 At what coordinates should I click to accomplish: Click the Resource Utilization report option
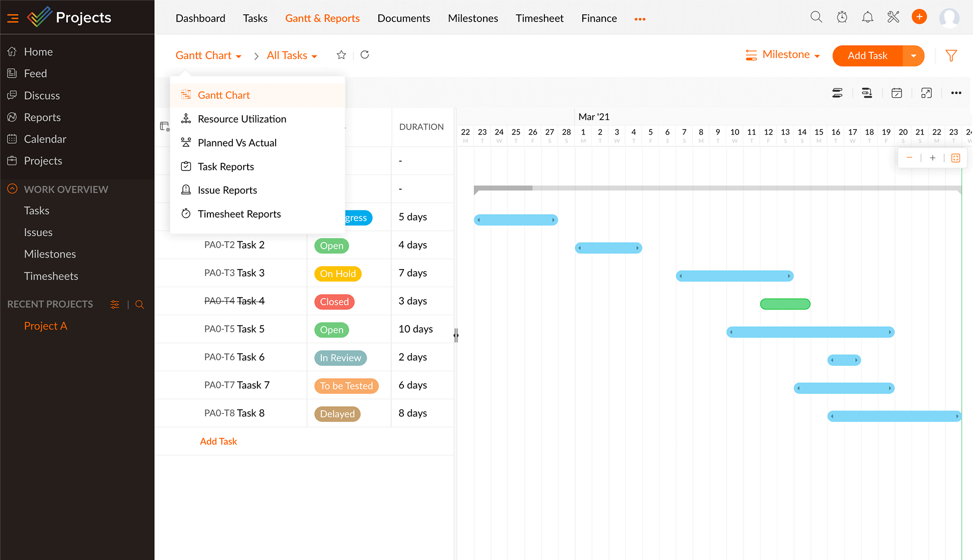[242, 118]
